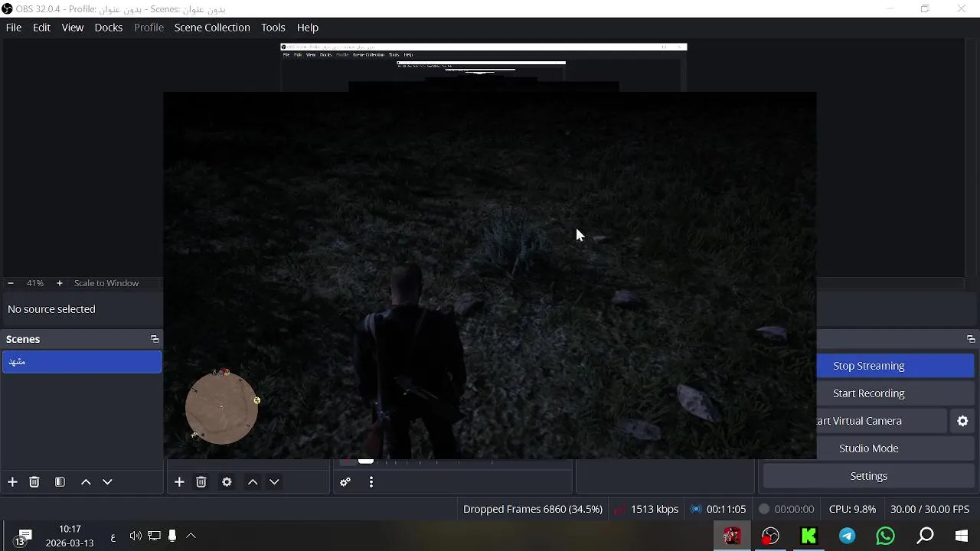
Task: Open the Red Dead game taskbar icon
Action: pyautogui.click(x=732, y=536)
